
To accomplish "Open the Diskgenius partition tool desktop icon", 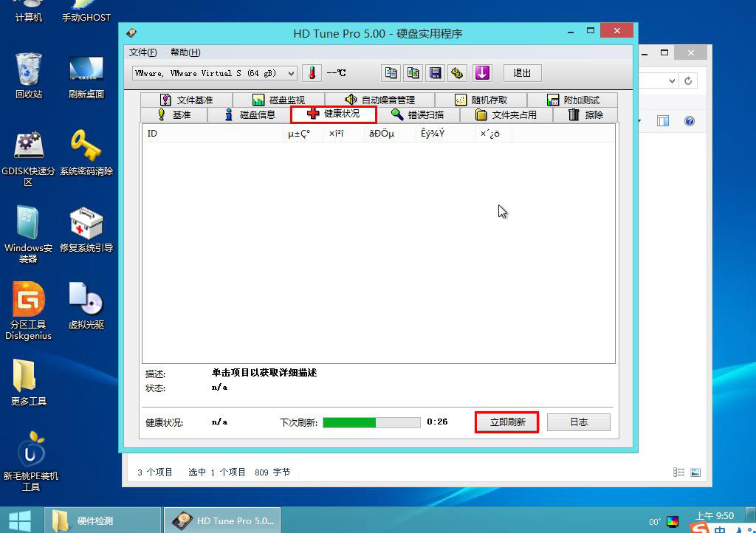I will point(29,311).
